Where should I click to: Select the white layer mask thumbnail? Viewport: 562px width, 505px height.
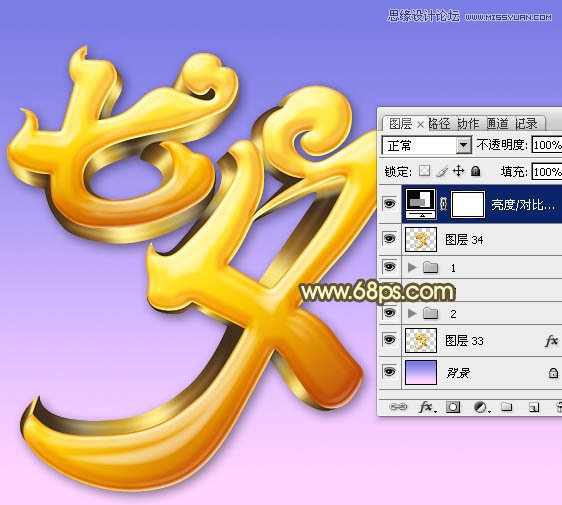pyautogui.click(x=468, y=204)
